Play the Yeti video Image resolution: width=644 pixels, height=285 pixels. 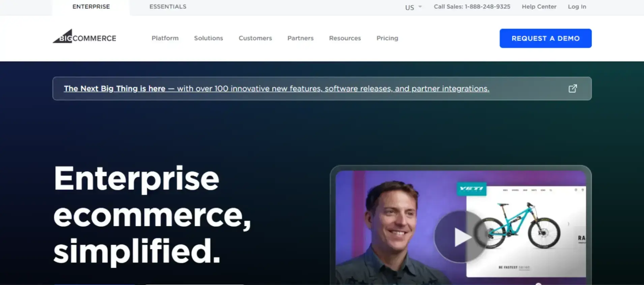461,237
